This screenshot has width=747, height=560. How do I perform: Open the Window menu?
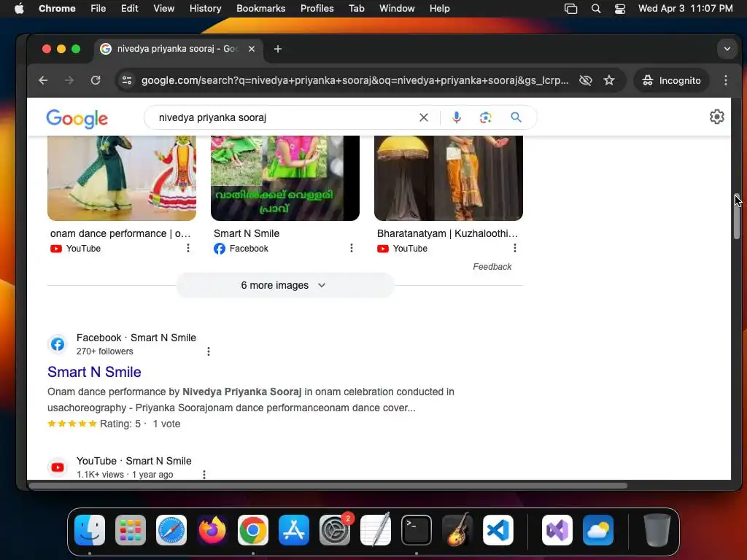(397, 9)
